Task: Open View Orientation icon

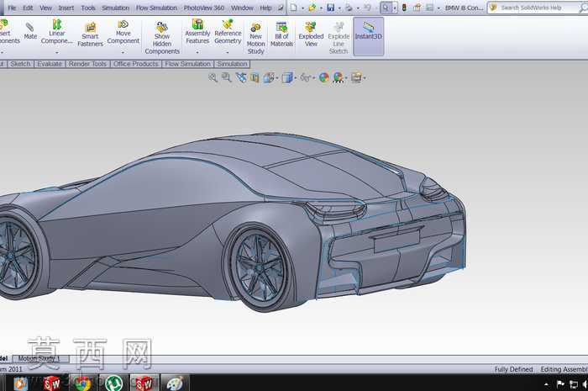Action: coord(269,77)
